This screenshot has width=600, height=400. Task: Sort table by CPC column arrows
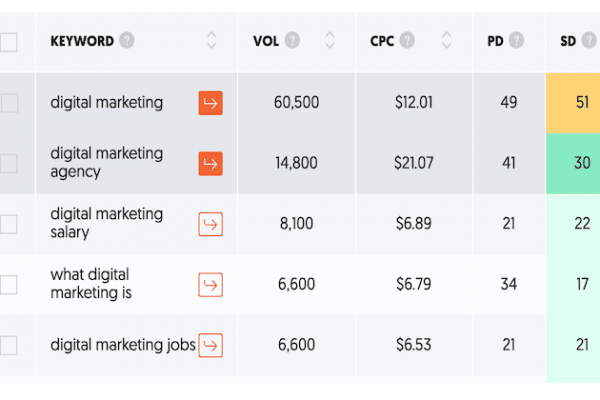447,40
